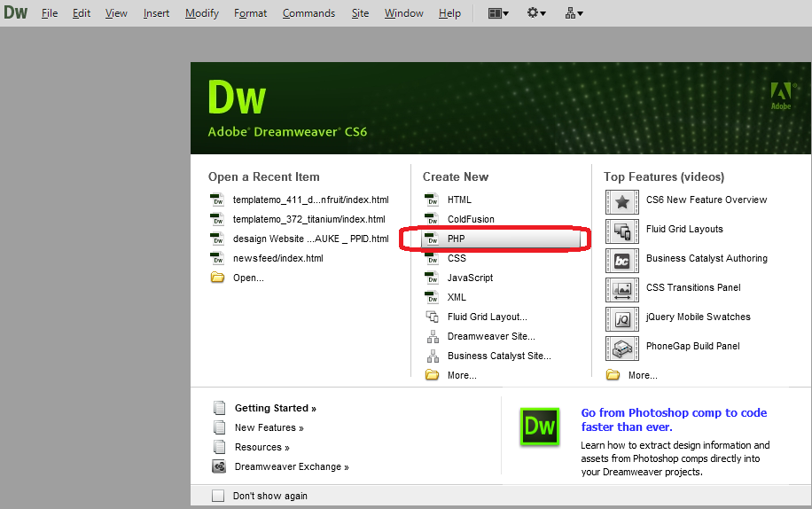Click Go from Photoshop comp to code headline

coord(674,420)
